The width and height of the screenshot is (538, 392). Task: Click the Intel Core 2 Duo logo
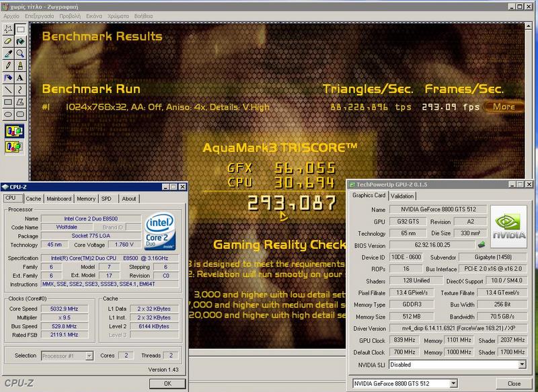pos(160,231)
